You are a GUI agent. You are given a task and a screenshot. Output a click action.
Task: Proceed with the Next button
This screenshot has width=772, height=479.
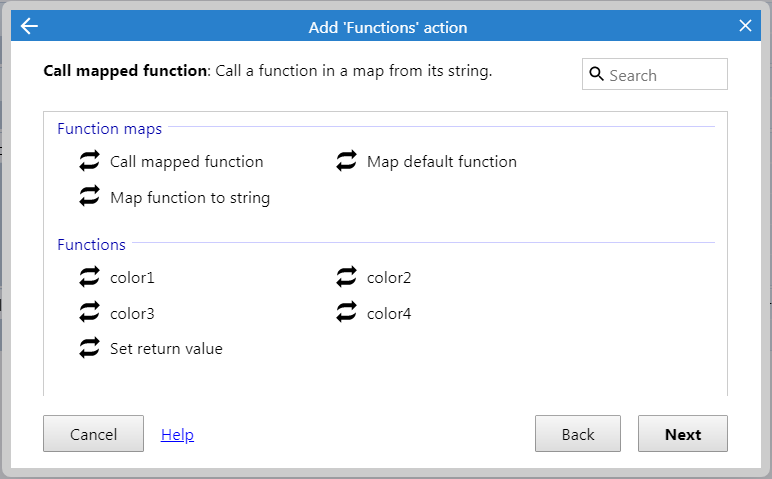point(683,434)
